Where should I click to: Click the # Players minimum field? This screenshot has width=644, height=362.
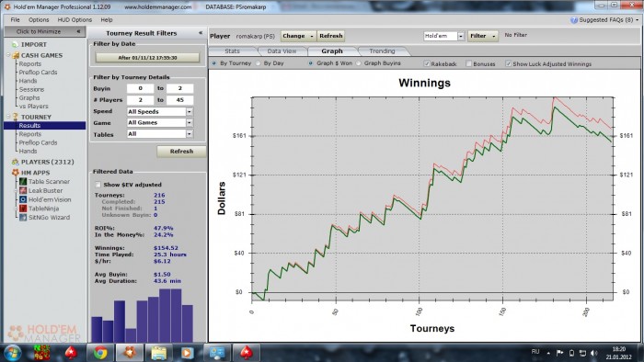(140, 99)
